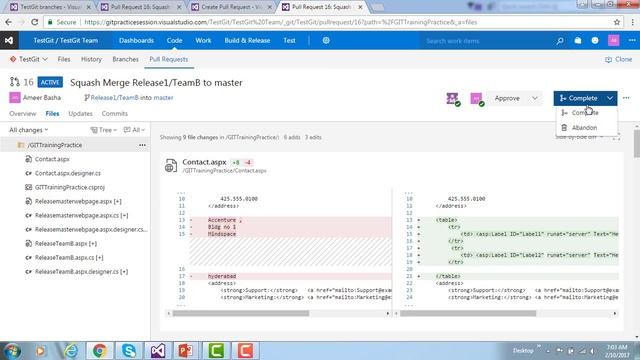The height and width of the screenshot is (360, 640).
Task: Click the search magnifier icon
Action: coord(560,40)
